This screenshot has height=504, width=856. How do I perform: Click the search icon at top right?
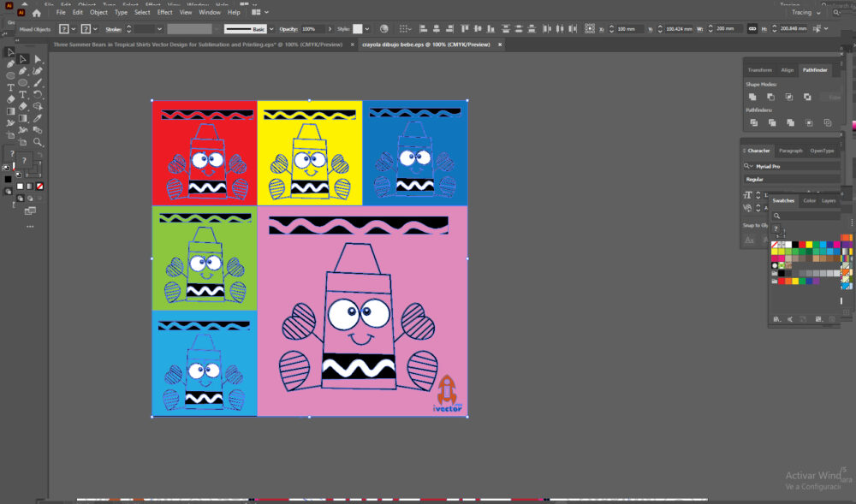pyautogui.click(x=836, y=12)
